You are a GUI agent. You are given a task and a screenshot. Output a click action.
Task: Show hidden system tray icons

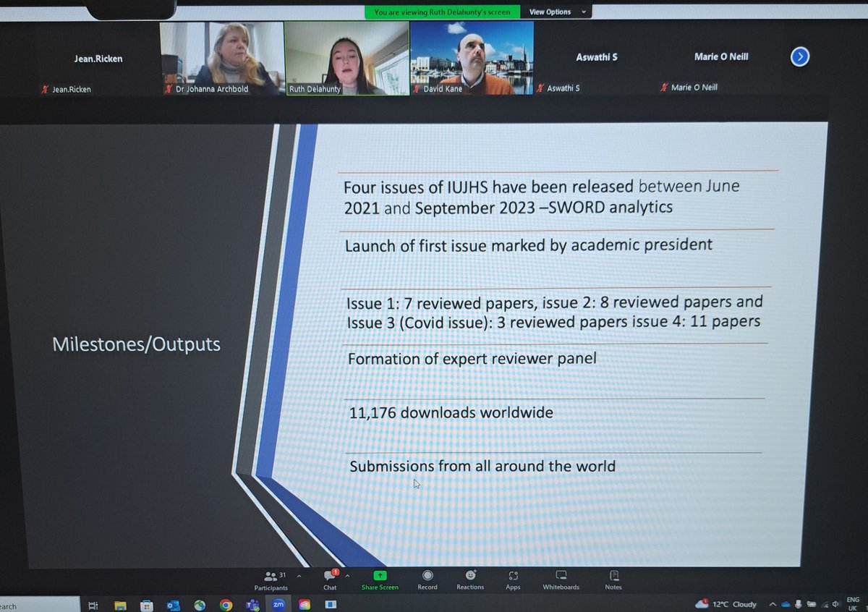(773, 604)
